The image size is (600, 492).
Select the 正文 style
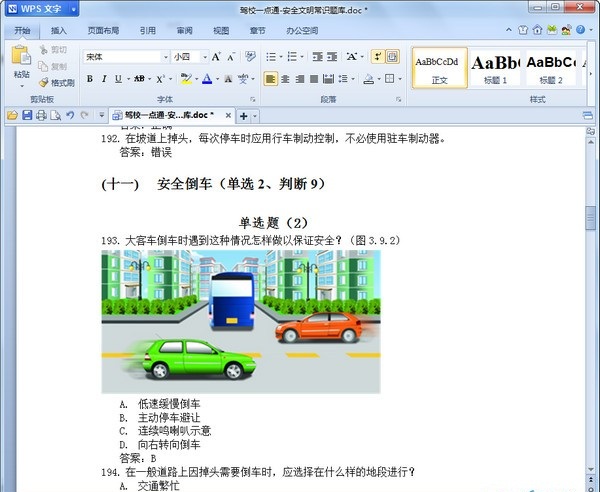point(440,68)
